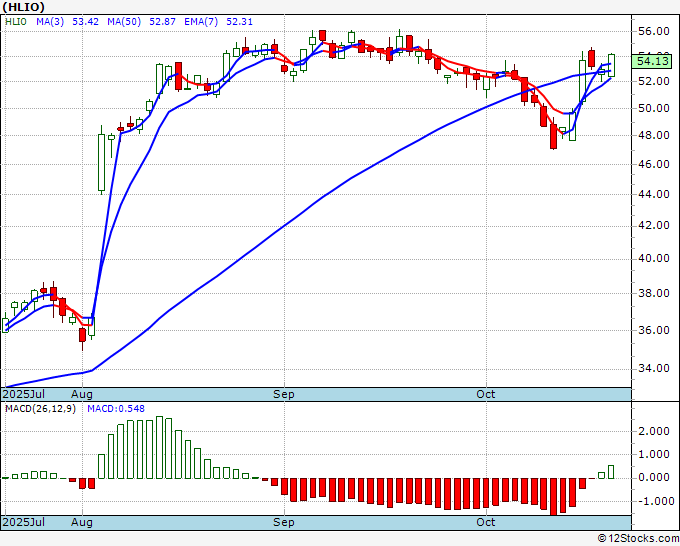680x546 pixels.
Task: Click the 0.000 MACD axis label
Action: click(x=654, y=478)
